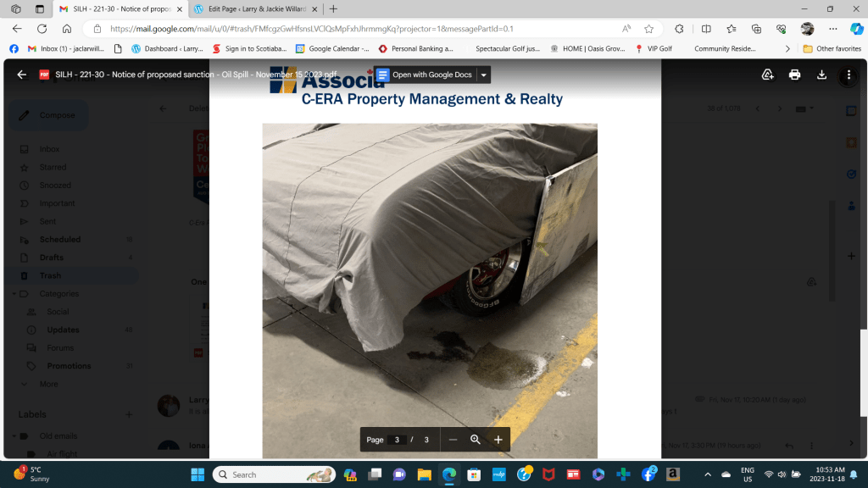Add this page to browser favorites star

[x=648, y=28]
